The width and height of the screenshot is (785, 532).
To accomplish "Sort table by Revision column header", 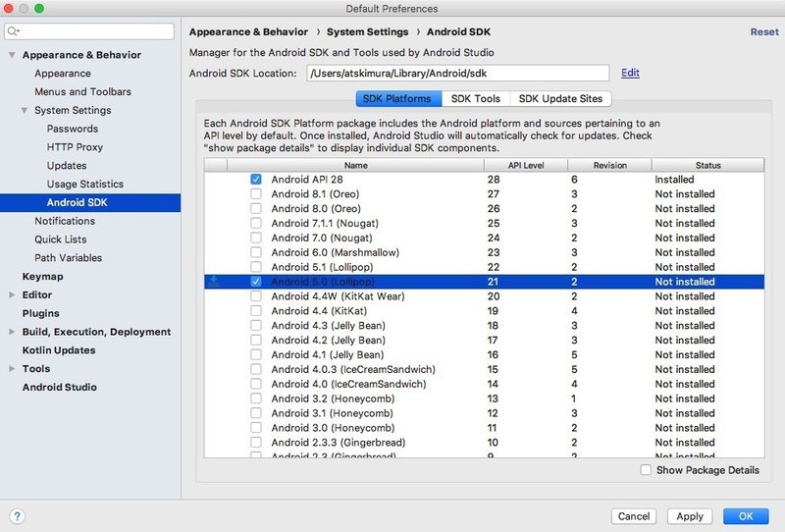I will (x=609, y=165).
